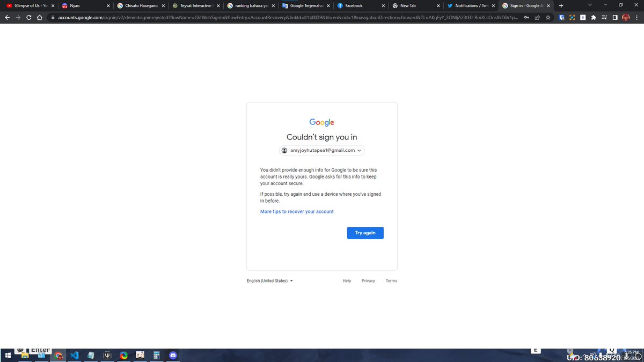Image resolution: width=644 pixels, height=362 pixels.
Task: Open the media control playlist icon
Action: tap(604, 17)
